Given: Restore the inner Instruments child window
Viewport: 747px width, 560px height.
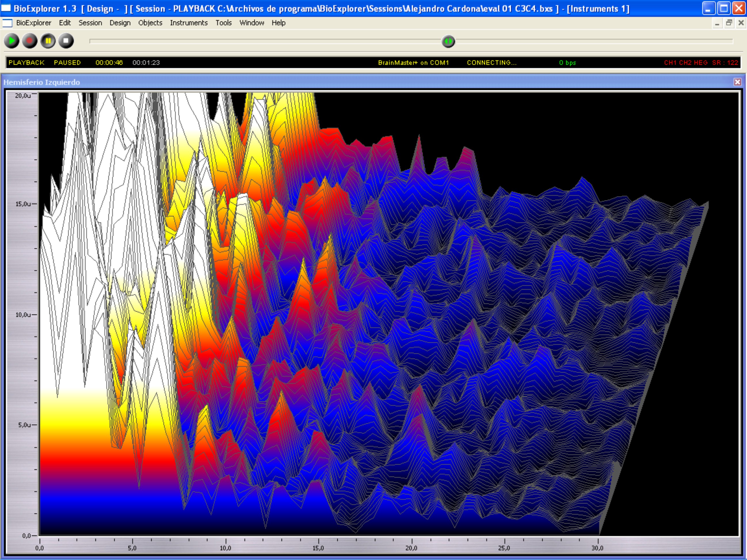Looking at the screenshot, I should (x=729, y=23).
